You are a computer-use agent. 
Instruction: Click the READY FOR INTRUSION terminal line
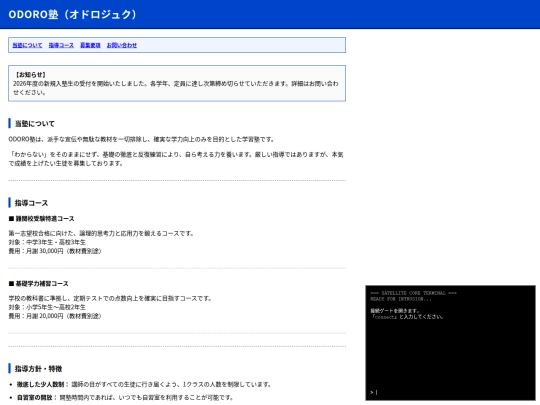[x=401, y=299]
